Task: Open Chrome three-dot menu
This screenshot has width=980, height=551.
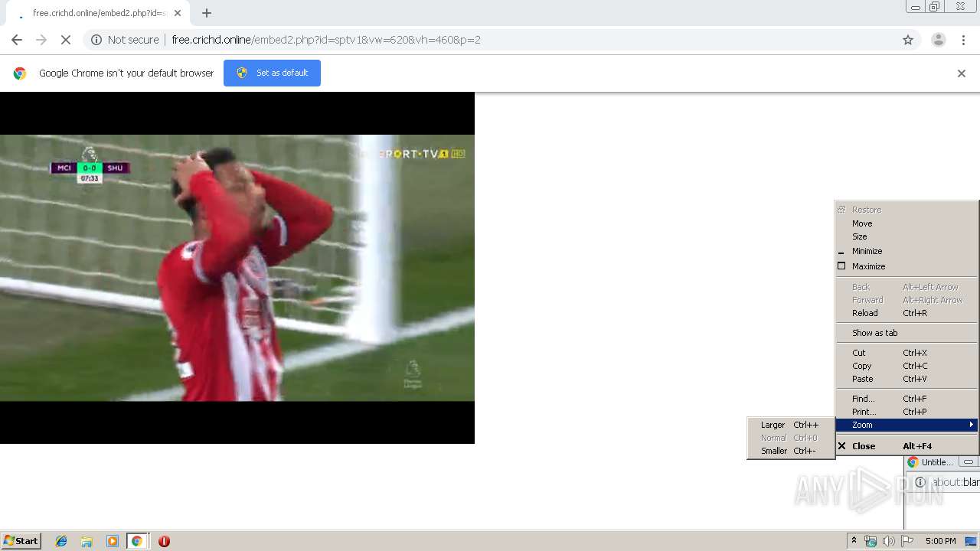Action: click(x=964, y=40)
